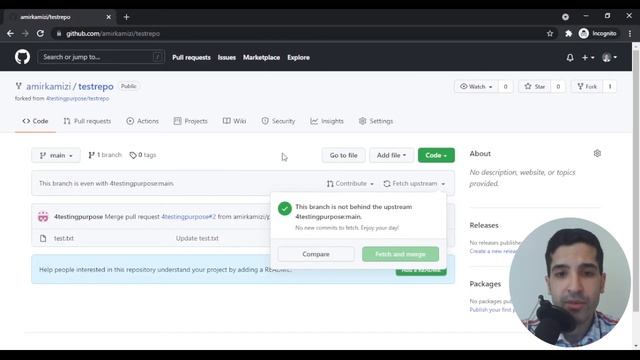This screenshot has width=640, height=360.
Task: Open the Insights tab
Action: pos(327,121)
